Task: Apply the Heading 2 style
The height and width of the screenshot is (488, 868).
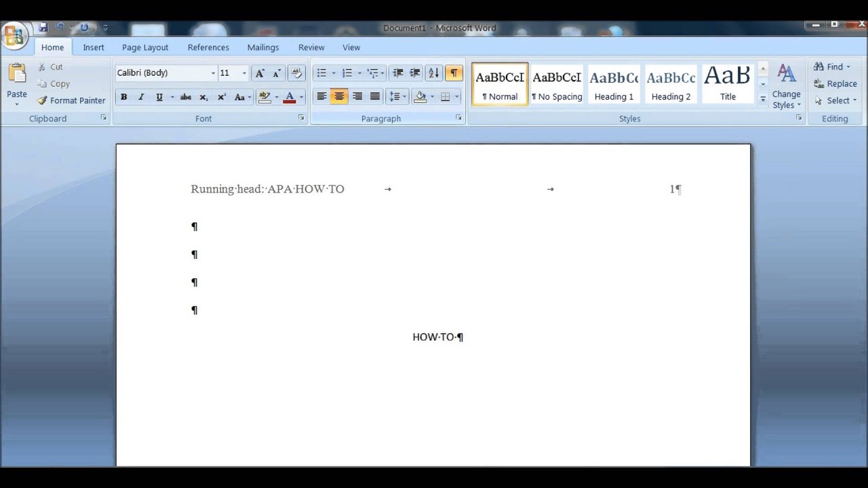Action: tap(671, 84)
